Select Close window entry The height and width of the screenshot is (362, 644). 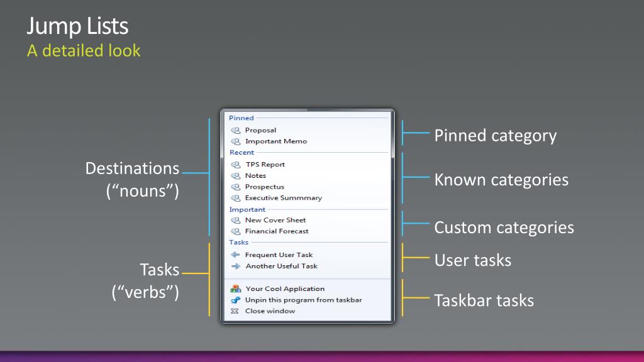pyautogui.click(x=270, y=311)
